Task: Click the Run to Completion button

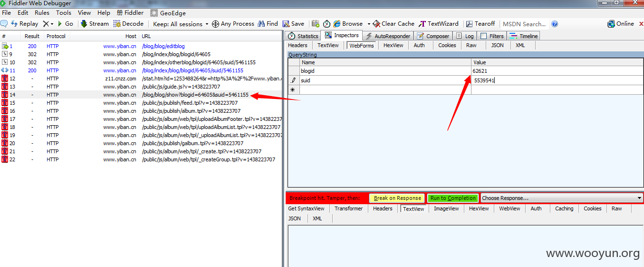Action: pos(453,198)
